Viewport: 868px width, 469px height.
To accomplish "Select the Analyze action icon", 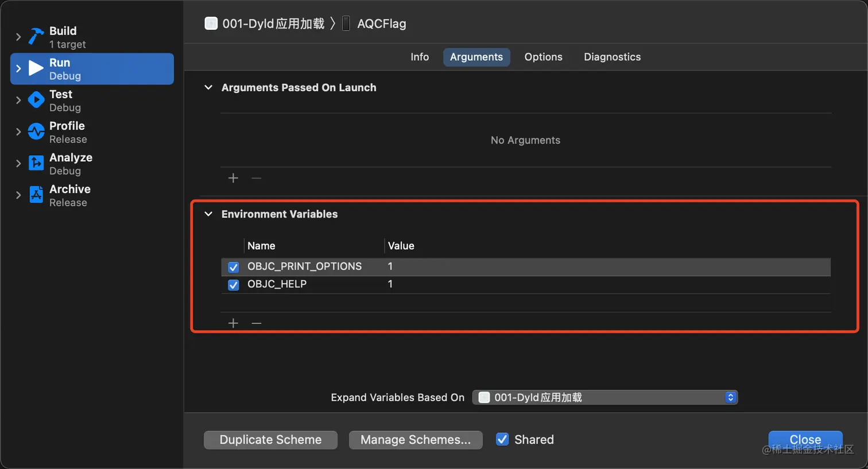I will click(36, 163).
